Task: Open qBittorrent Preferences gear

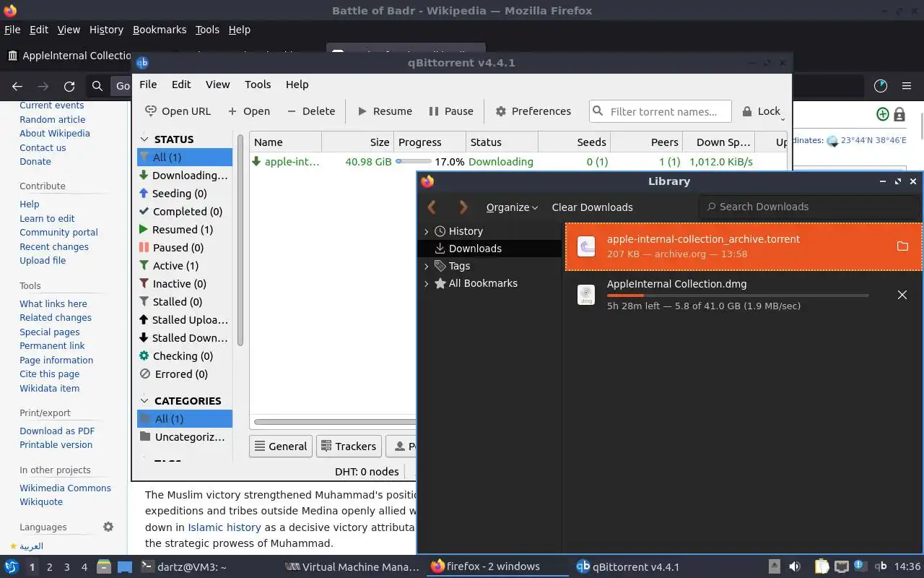Action: [533, 111]
